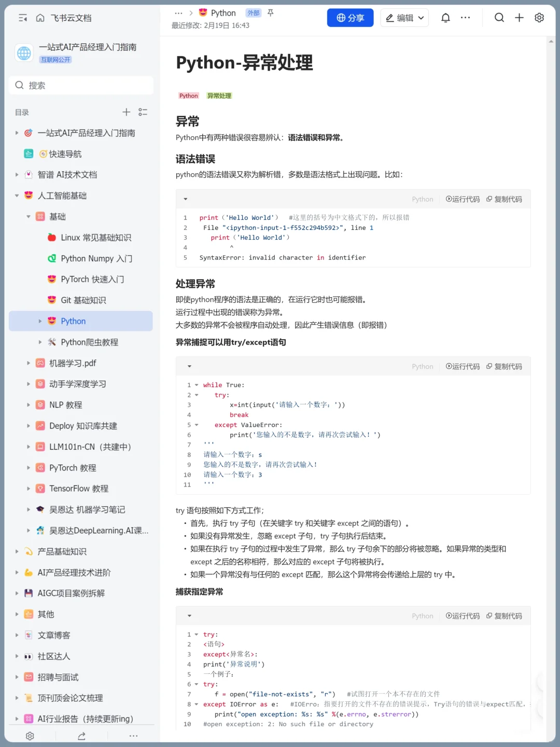560x747 pixels.
Task: Click 飞书云文档 in the top-left
Action: coord(69,17)
